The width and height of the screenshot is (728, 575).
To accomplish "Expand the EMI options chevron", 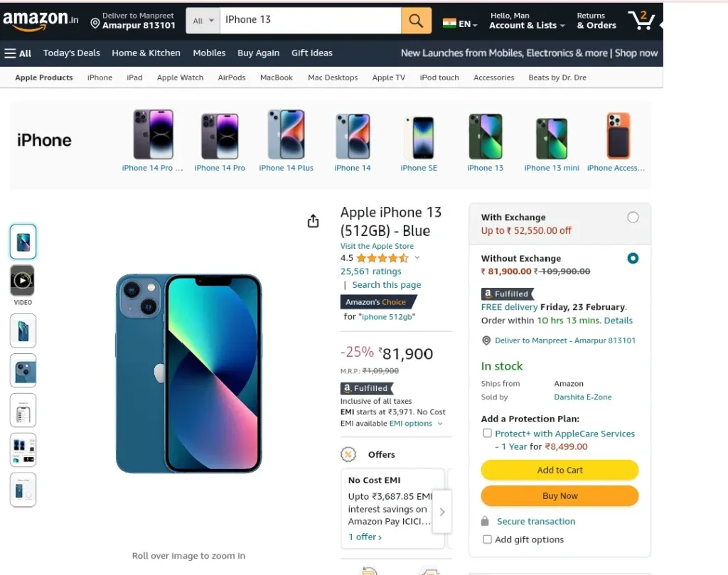I will point(440,423).
